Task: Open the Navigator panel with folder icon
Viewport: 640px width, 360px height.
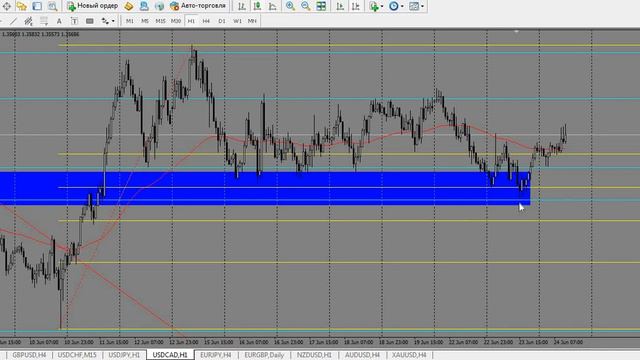Action: (x=22, y=6)
